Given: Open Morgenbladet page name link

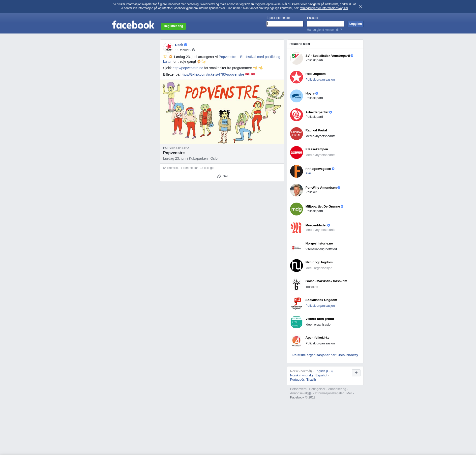Looking at the screenshot, I should coord(316,225).
